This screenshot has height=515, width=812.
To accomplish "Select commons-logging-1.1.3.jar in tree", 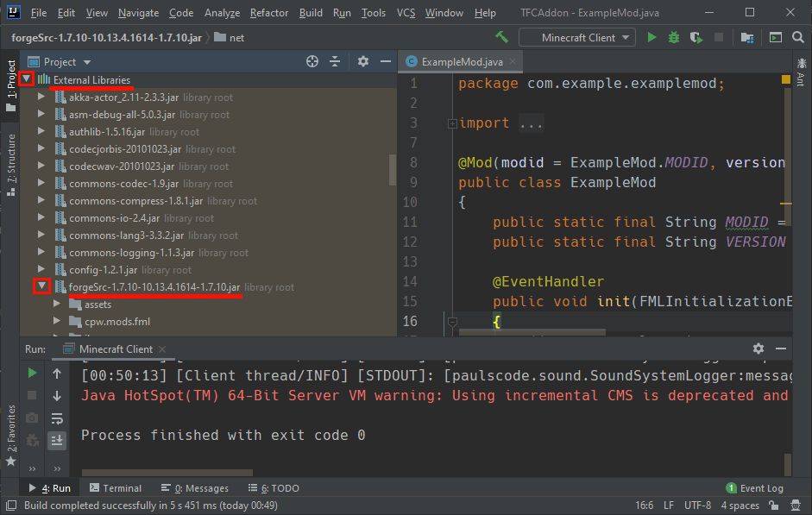I will point(131,253).
